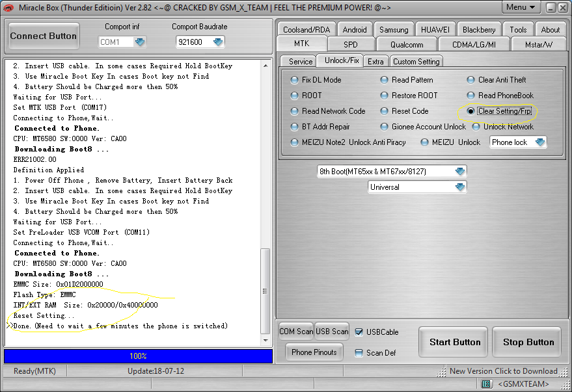Image resolution: width=572 pixels, height=392 pixels.
Task: Click the 'ERR21002.00' log line
Action: click(35, 159)
